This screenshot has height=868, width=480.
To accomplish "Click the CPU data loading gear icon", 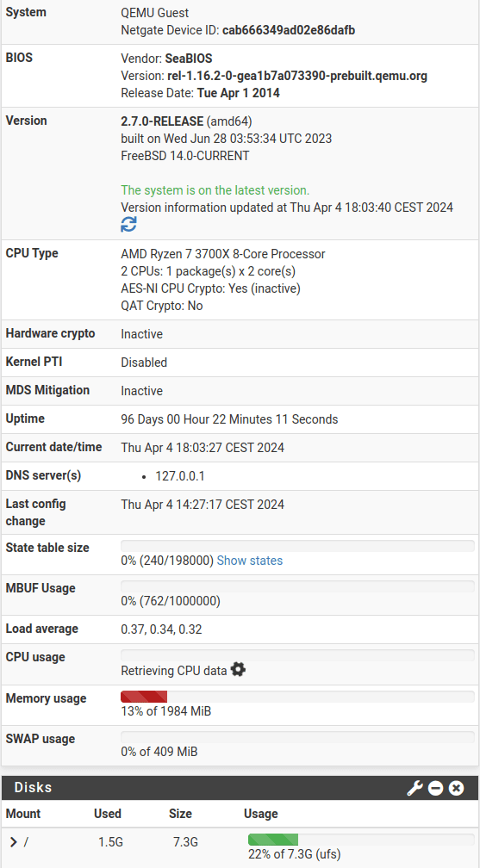I will coord(239,669).
